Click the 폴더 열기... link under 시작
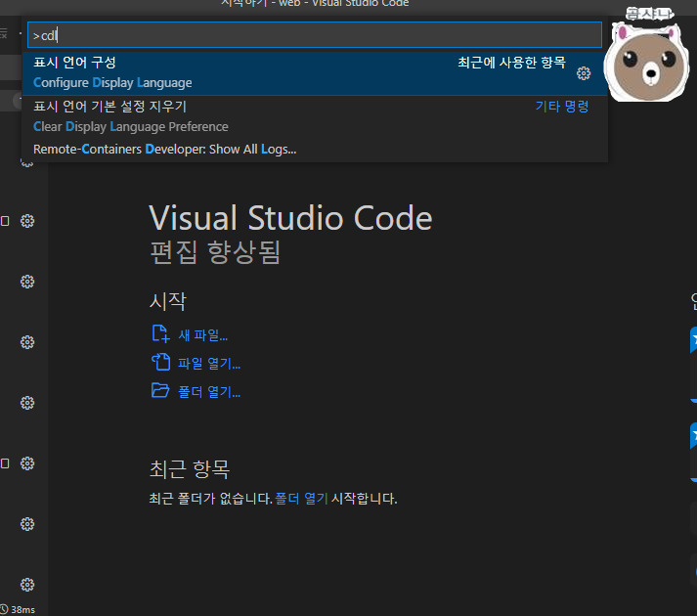 point(209,392)
